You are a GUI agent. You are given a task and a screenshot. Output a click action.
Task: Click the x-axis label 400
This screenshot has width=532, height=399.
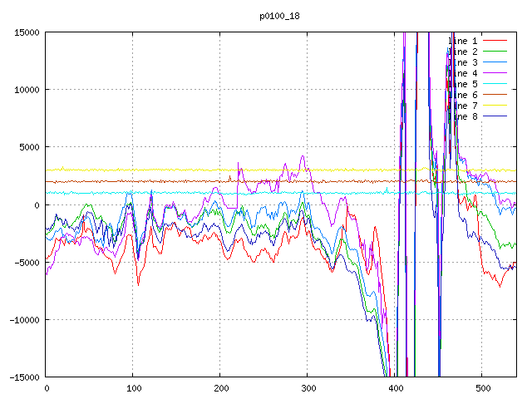point(396,388)
